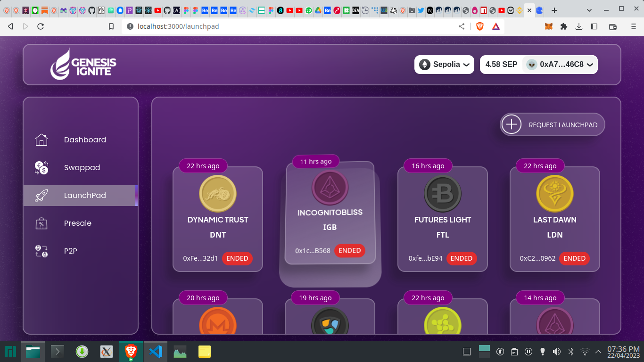Click ENDED badge on Dynamic Trust
Viewport: 644px width, 362px height.
click(237, 258)
